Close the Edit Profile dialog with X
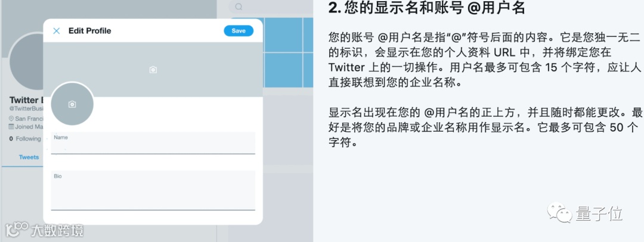The image size is (644, 242). tap(57, 31)
